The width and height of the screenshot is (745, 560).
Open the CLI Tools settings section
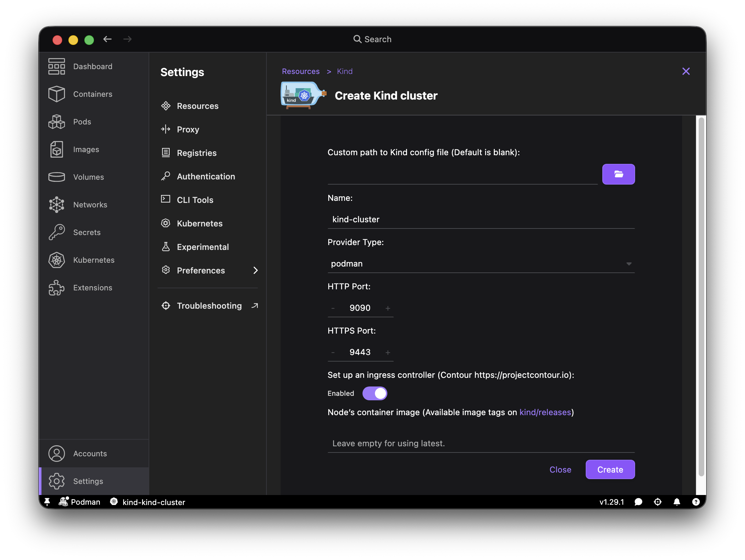pyautogui.click(x=208, y=200)
